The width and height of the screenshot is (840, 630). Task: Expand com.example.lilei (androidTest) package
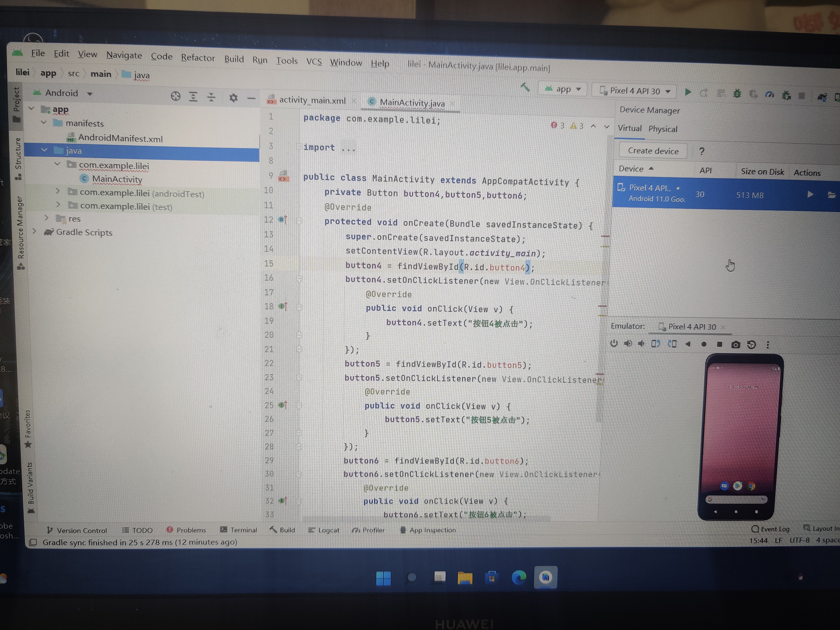click(x=58, y=191)
